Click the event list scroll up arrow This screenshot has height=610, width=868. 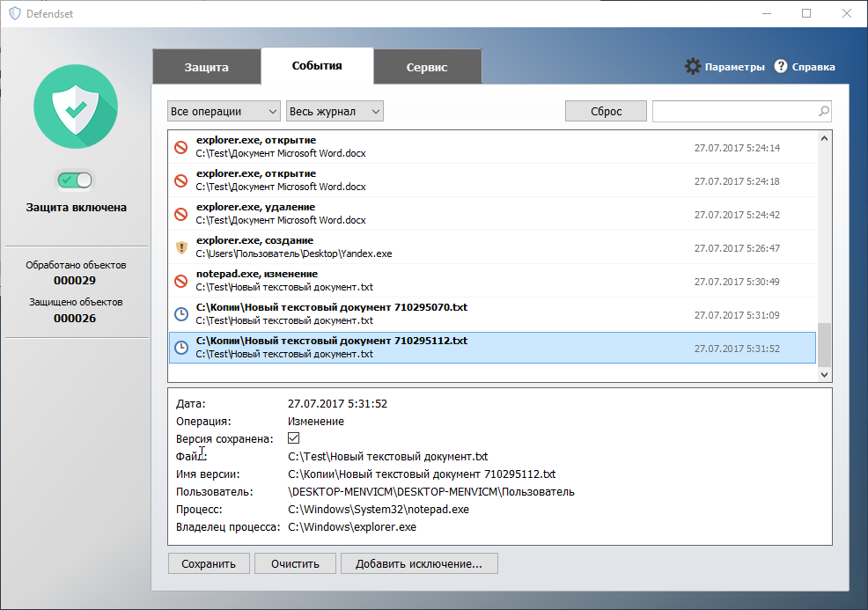point(824,138)
